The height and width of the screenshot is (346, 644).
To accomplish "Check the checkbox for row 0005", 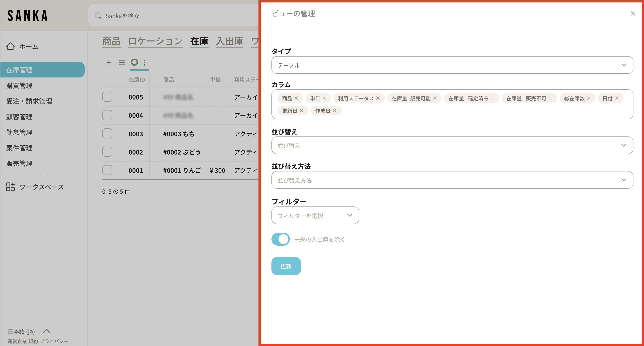I will (107, 97).
